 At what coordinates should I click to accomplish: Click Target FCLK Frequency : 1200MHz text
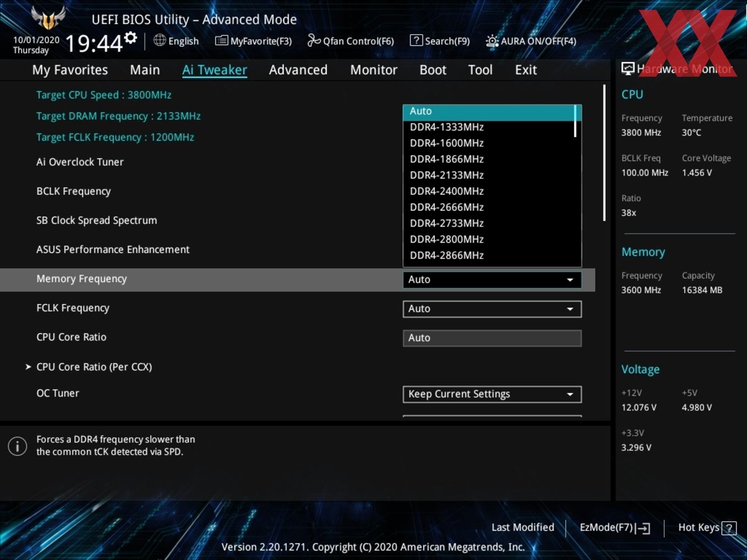click(x=115, y=137)
